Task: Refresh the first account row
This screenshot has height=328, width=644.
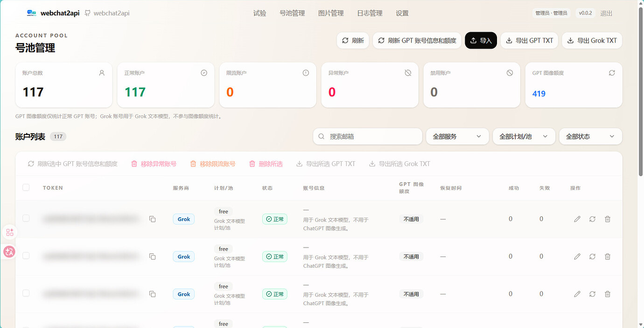Action: [x=592, y=219]
